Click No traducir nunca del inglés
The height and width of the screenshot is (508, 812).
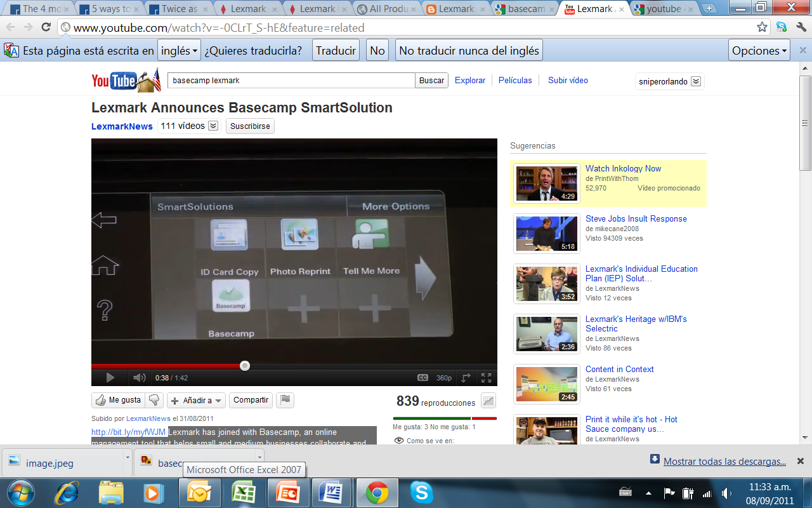pos(469,51)
